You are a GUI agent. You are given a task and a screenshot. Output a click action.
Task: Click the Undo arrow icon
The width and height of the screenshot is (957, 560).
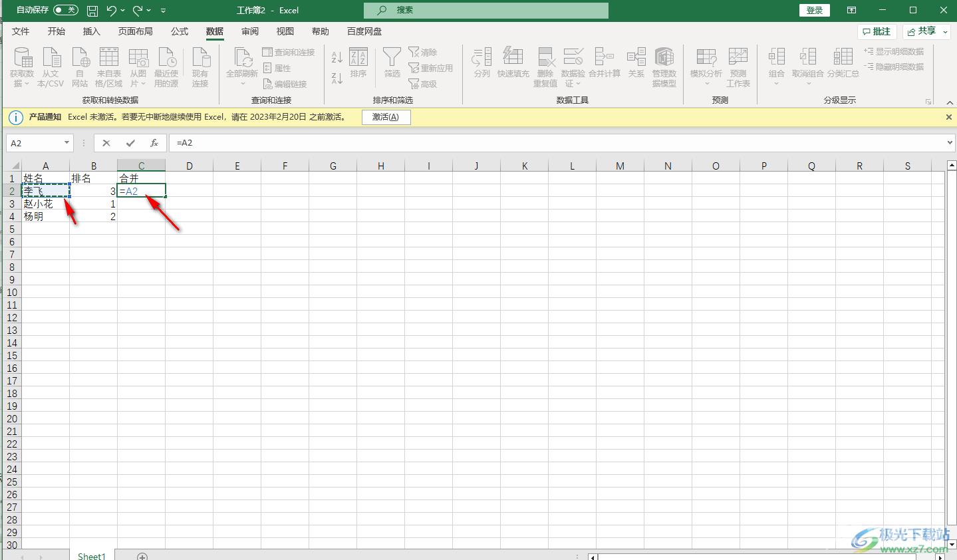(111, 11)
